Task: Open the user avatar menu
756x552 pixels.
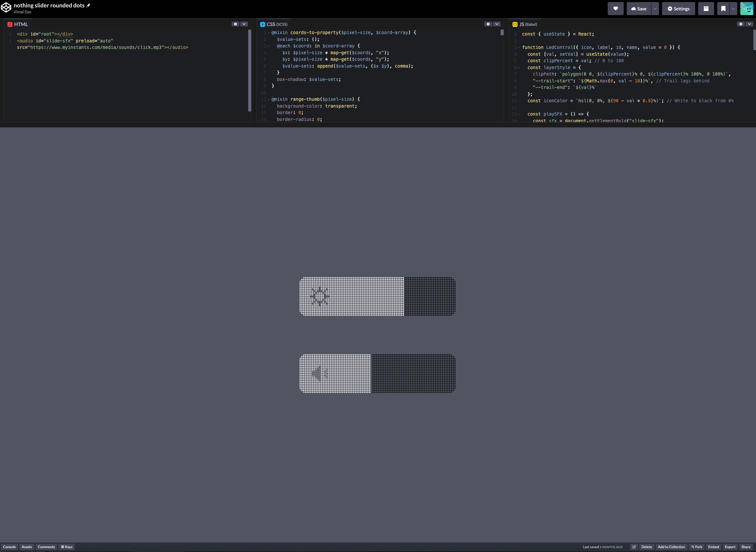Action: pos(746,9)
